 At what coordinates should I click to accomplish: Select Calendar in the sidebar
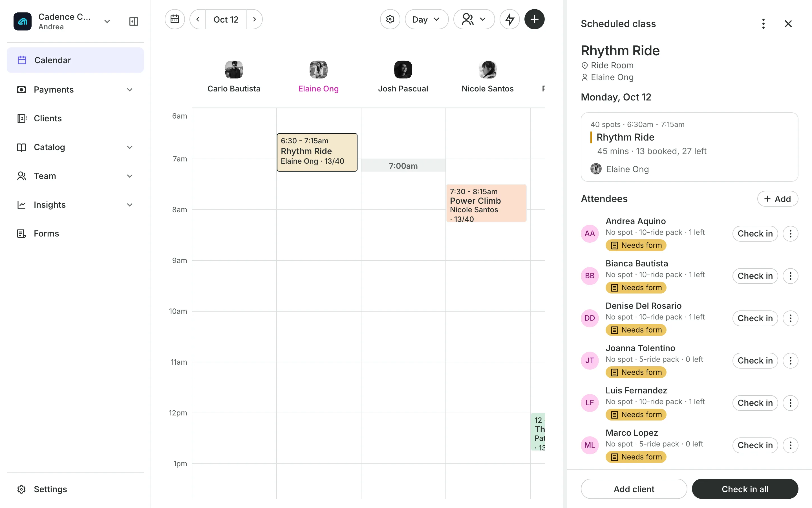tap(75, 60)
